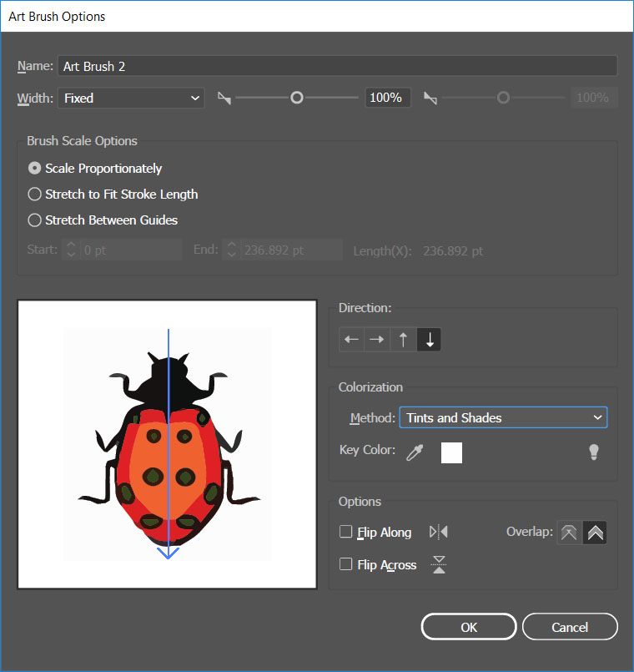This screenshot has height=672, width=634.
Task: Select Stretch Between Guides option
Action: 34,220
